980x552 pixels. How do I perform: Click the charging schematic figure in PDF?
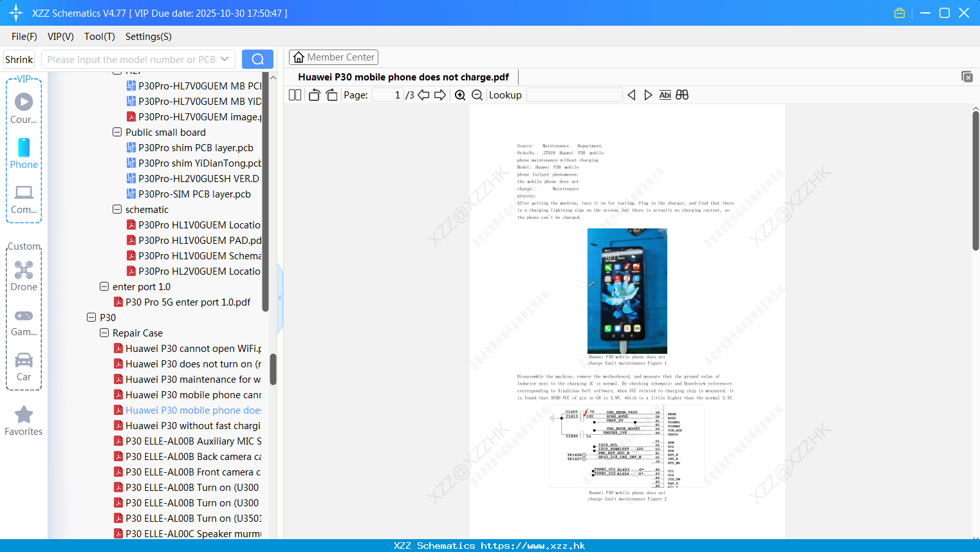pyautogui.click(x=627, y=447)
